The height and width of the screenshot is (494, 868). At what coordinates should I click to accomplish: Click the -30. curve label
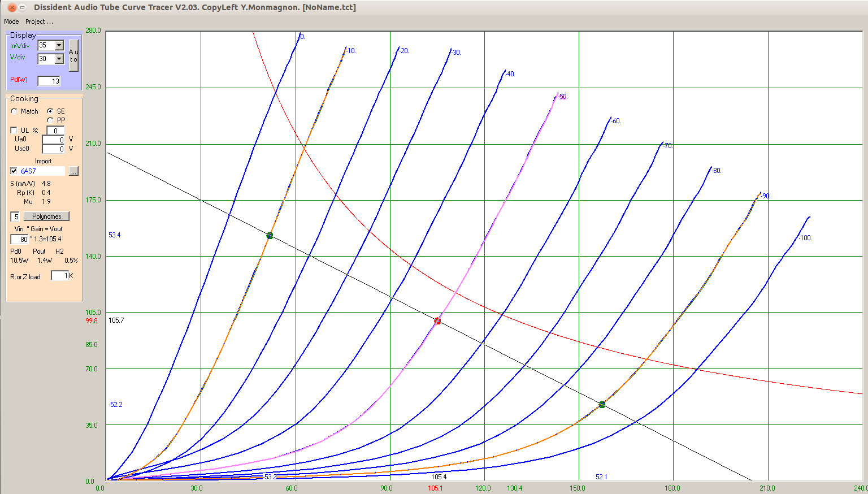[456, 53]
